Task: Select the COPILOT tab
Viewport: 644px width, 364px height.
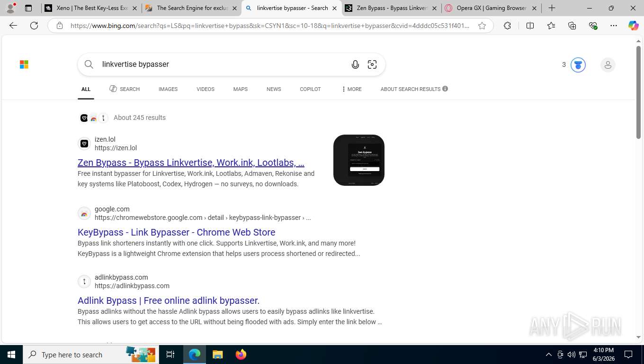Action: (x=310, y=89)
